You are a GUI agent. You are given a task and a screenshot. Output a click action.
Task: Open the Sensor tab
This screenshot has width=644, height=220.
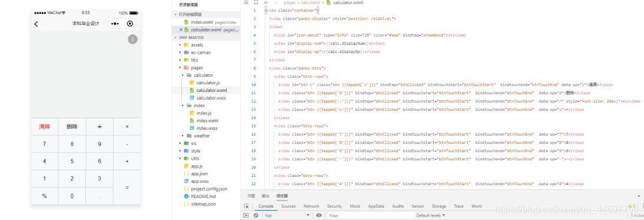(x=418, y=206)
